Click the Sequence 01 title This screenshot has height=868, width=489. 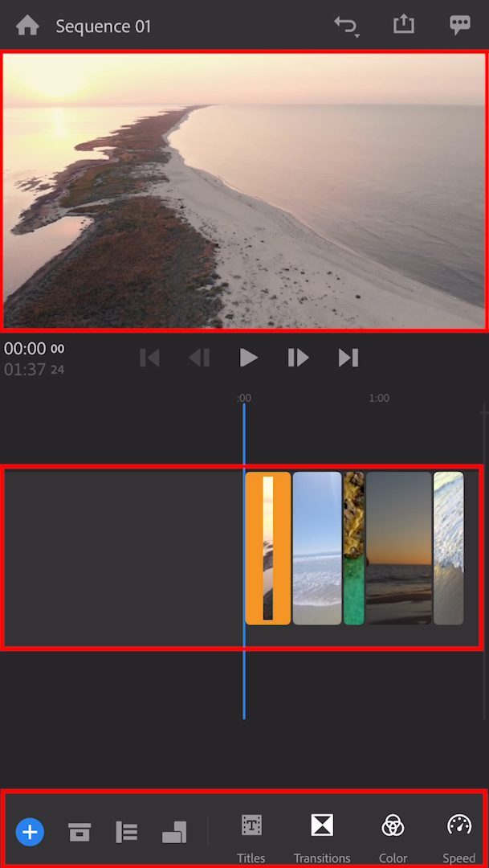(104, 27)
